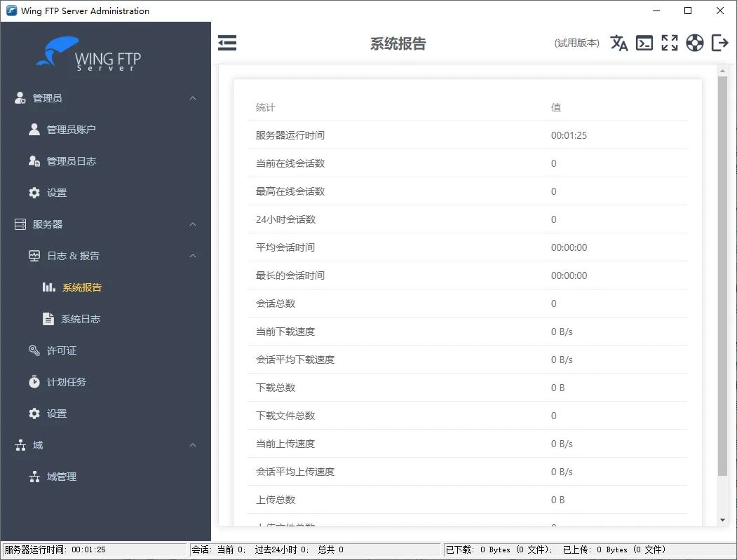Screen dimensions: 737x560
Task: Click the 当前上传速度 row label
Action: [x=285, y=444]
